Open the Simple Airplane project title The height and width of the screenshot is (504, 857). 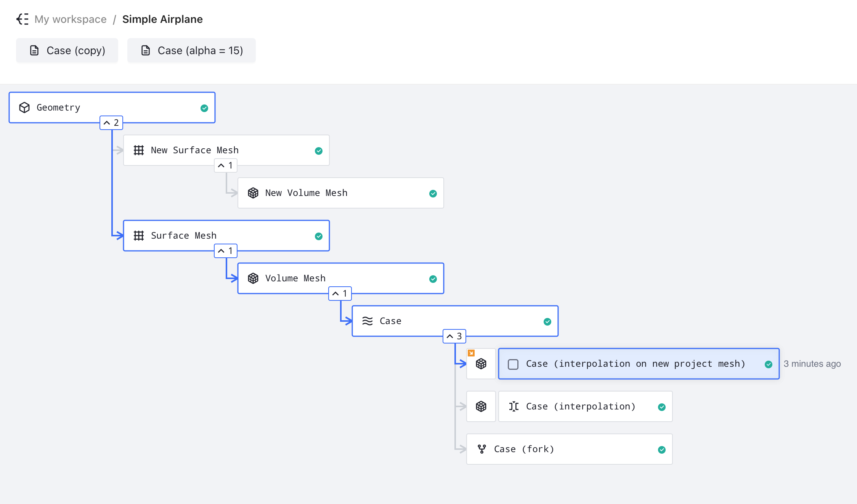pyautogui.click(x=162, y=19)
